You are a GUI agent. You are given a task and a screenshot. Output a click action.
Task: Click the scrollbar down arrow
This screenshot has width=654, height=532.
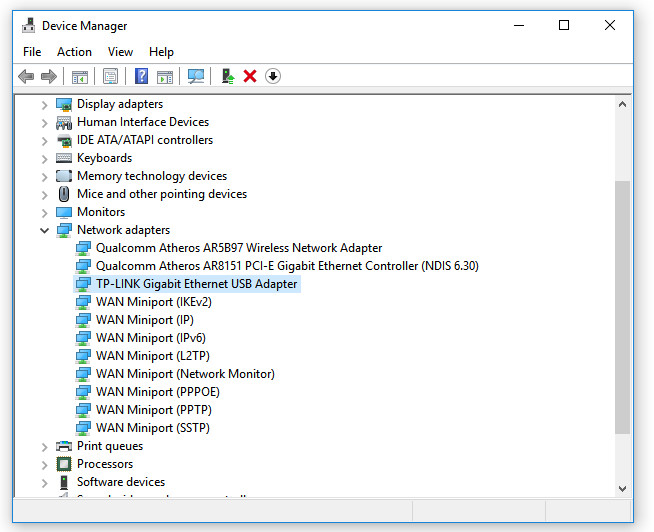622,489
